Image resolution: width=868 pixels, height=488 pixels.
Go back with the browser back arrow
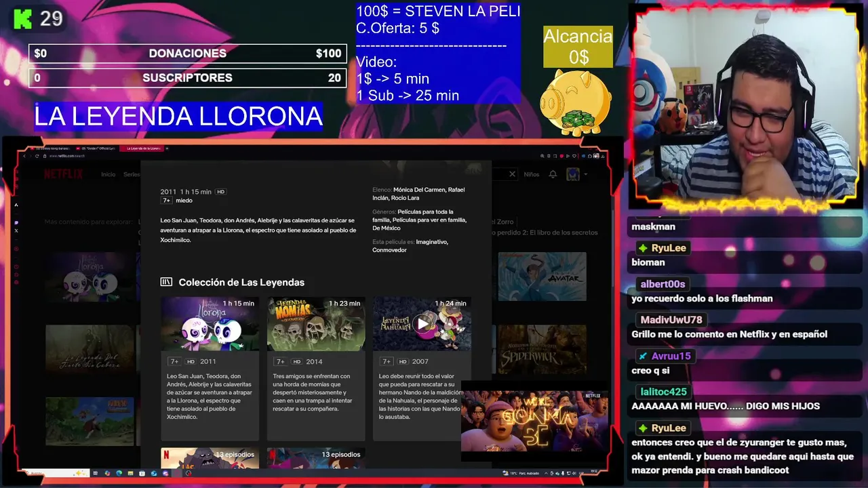click(24, 156)
